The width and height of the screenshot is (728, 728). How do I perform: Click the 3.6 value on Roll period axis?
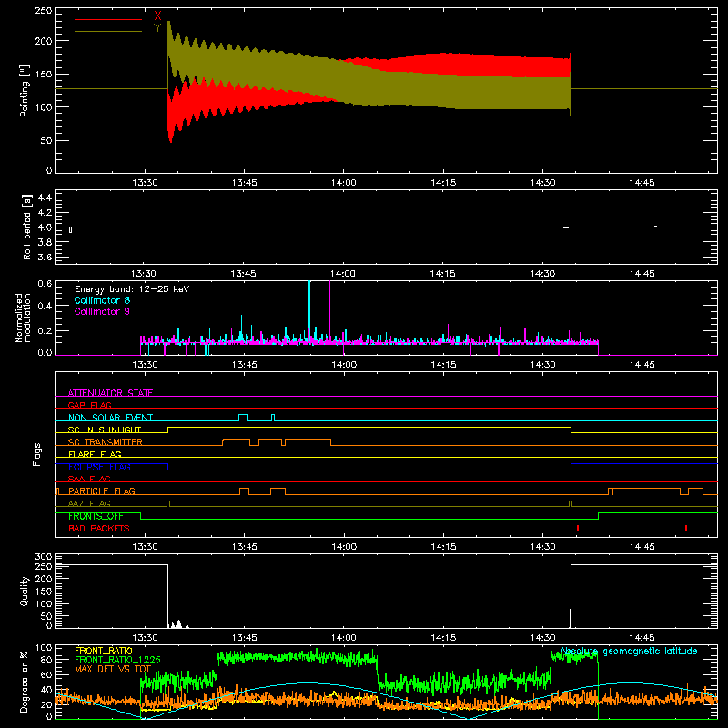point(45,257)
